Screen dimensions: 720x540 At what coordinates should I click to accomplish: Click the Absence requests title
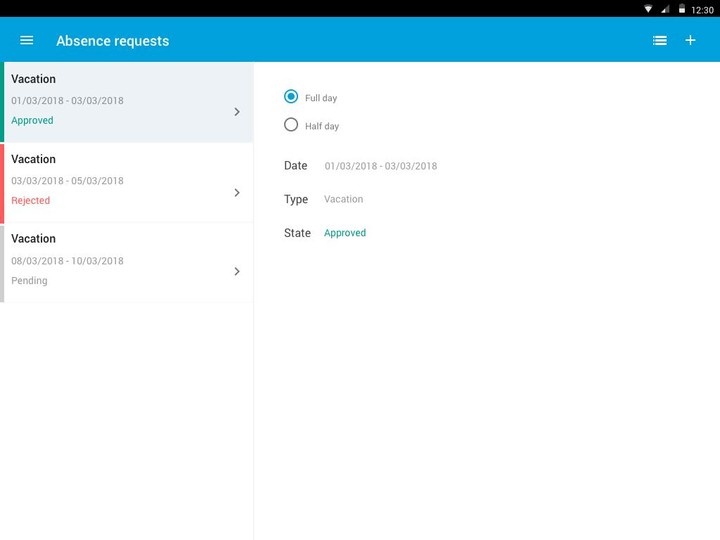tap(112, 41)
